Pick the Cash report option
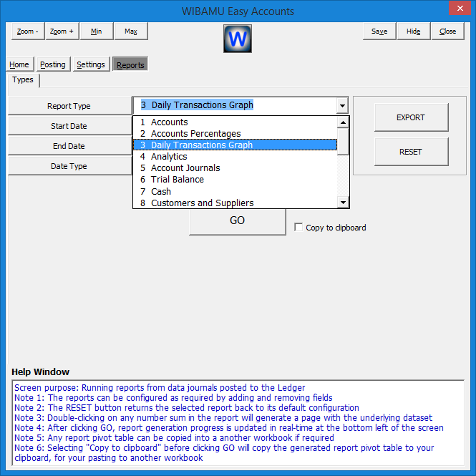 click(x=235, y=192)
